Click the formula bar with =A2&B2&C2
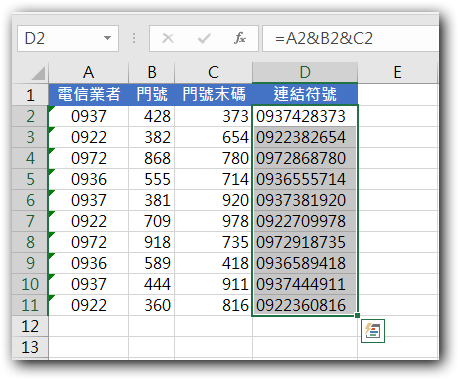Image resolution: width=459 pixels, height=380 pixels. 350,38
